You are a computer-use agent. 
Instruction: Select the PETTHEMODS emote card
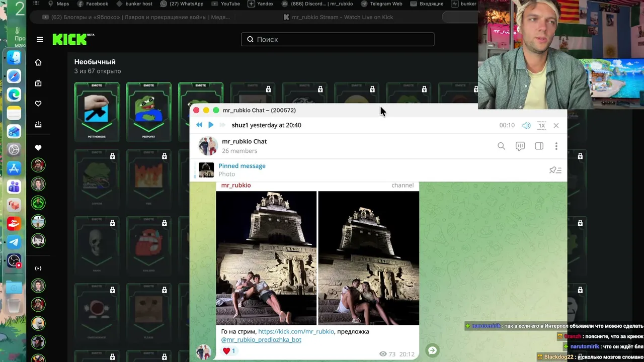[97, 112]
